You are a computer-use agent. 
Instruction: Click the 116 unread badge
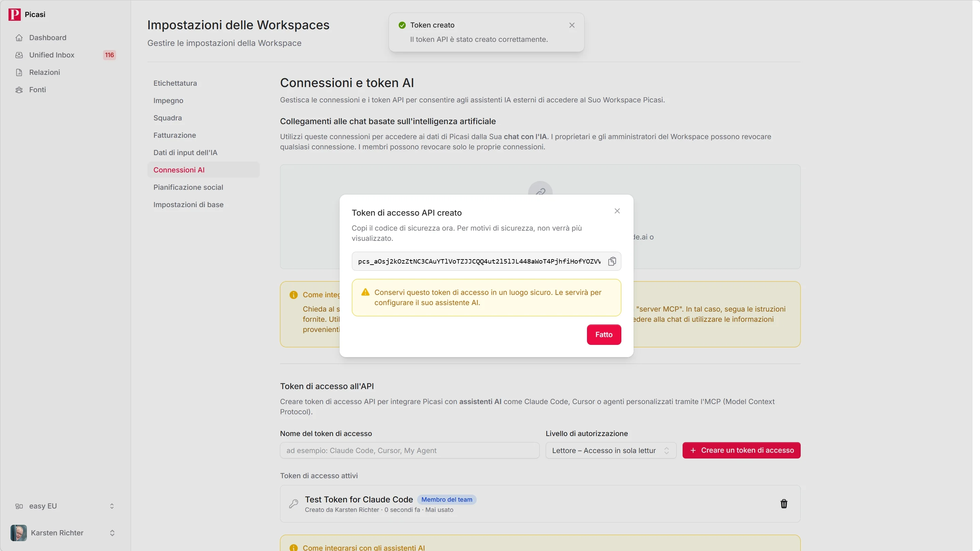point(109,55)
